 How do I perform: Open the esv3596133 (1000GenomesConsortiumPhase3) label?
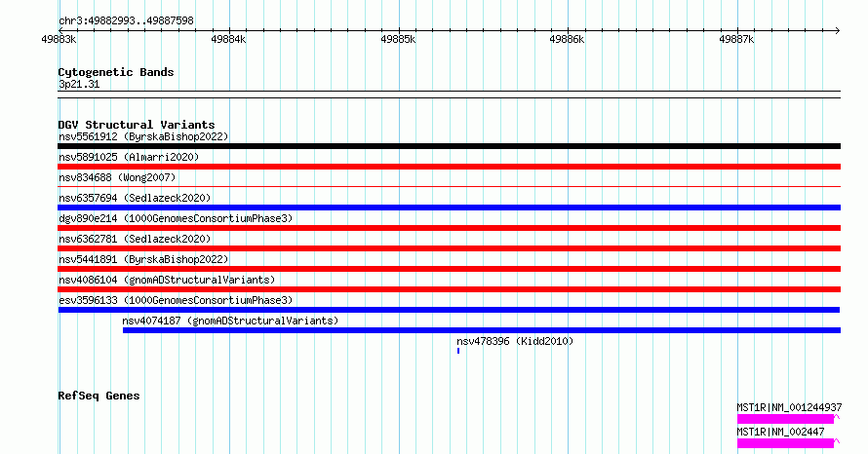(x=176, y=300)
